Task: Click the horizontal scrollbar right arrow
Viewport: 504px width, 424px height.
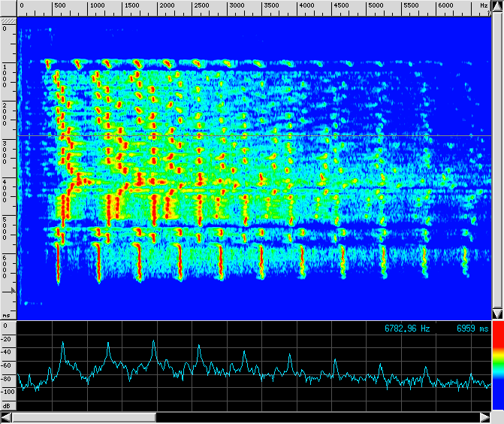Action: [x=484, y=416]
